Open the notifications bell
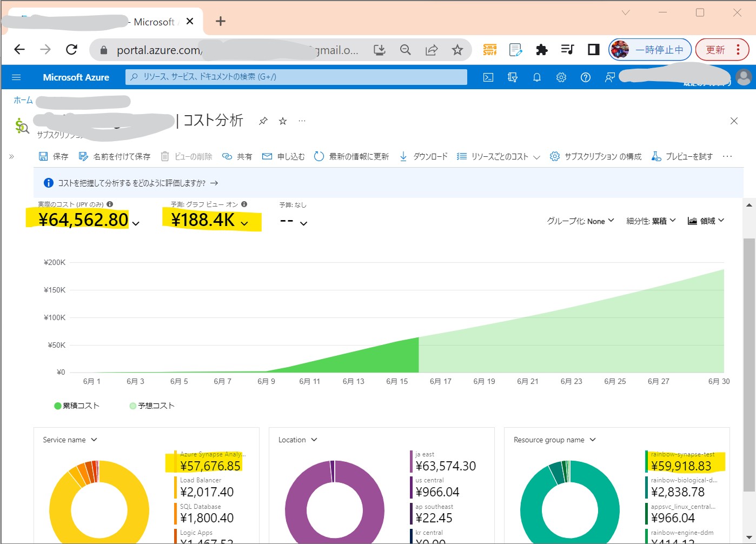 (x=537, y=77)
